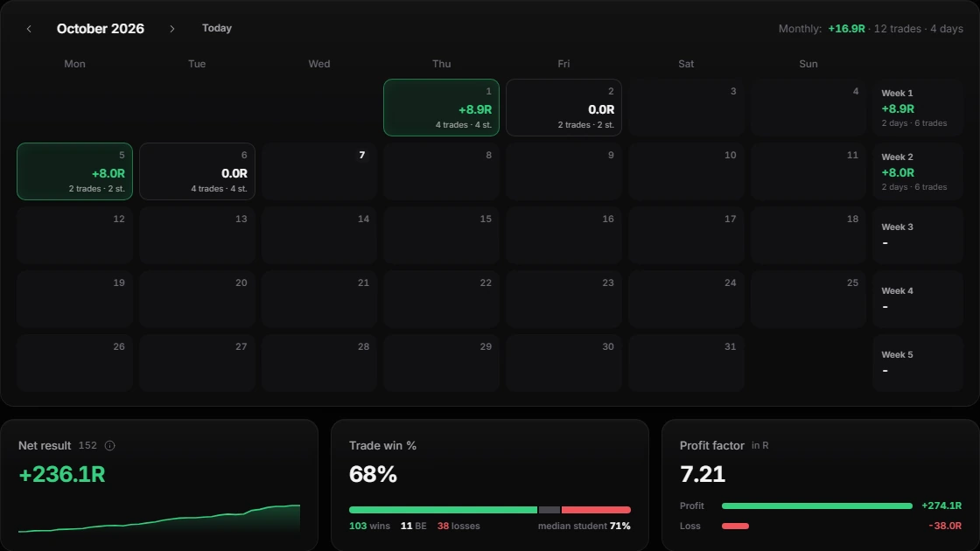Select calendar day 22
The image size is (980, 551).
click(x=441, y=298)
